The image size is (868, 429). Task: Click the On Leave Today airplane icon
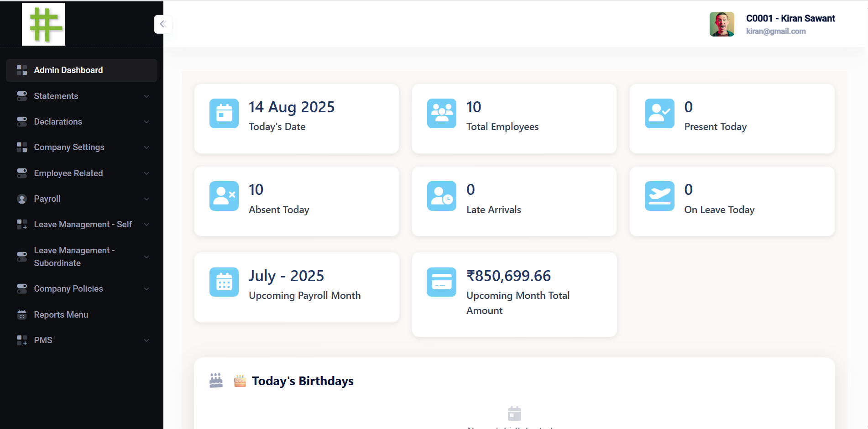point(659,196)
